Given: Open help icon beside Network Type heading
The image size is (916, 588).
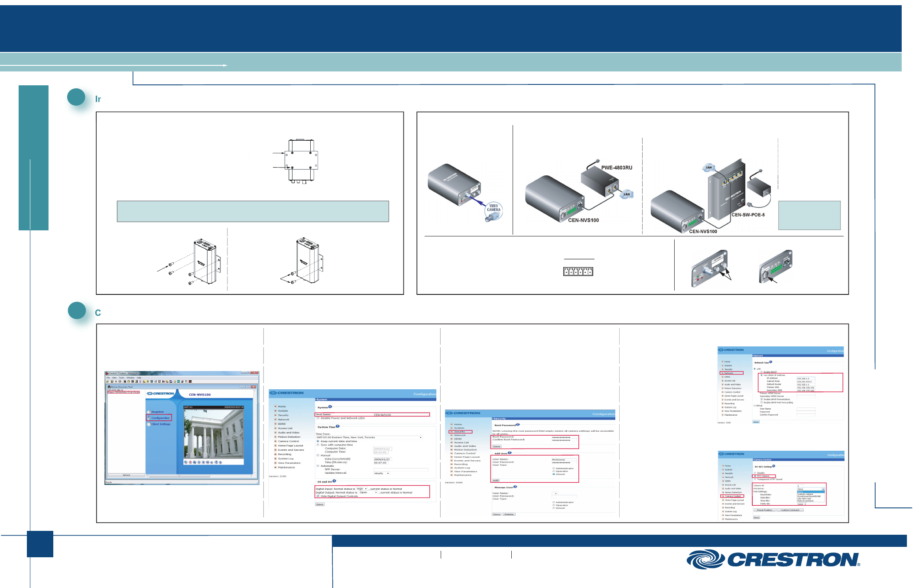Looking at the screenshot, I should click(x=771, y=362).
